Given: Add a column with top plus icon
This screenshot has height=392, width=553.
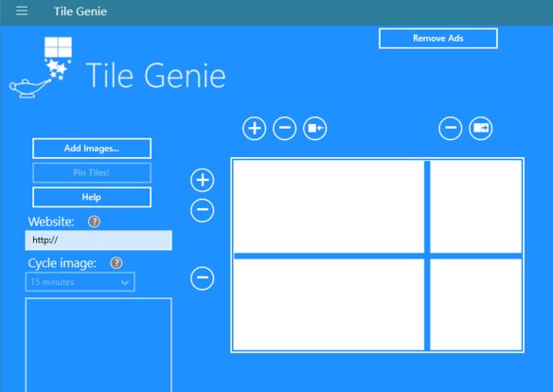Looking at the screenshot, I should 255,129.
